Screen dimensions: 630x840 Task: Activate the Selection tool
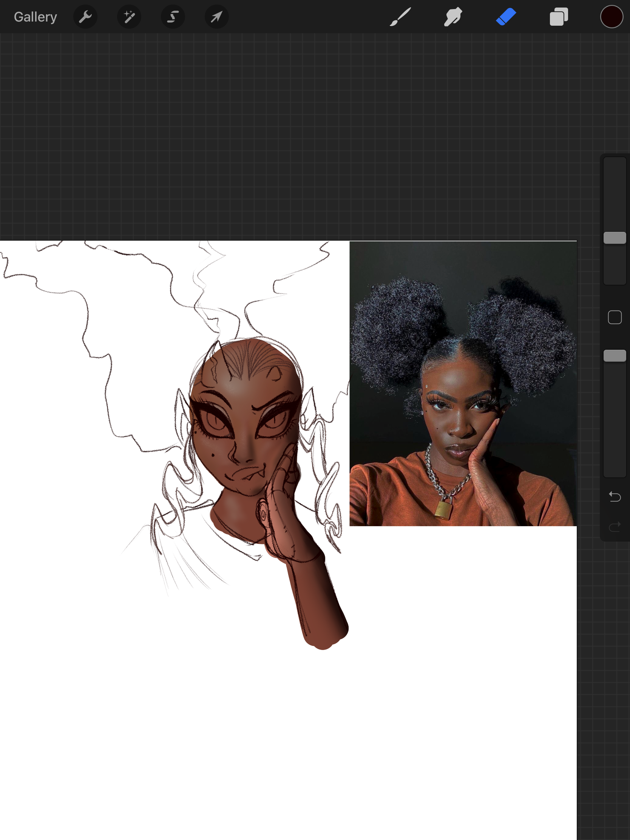pos(173,17)
